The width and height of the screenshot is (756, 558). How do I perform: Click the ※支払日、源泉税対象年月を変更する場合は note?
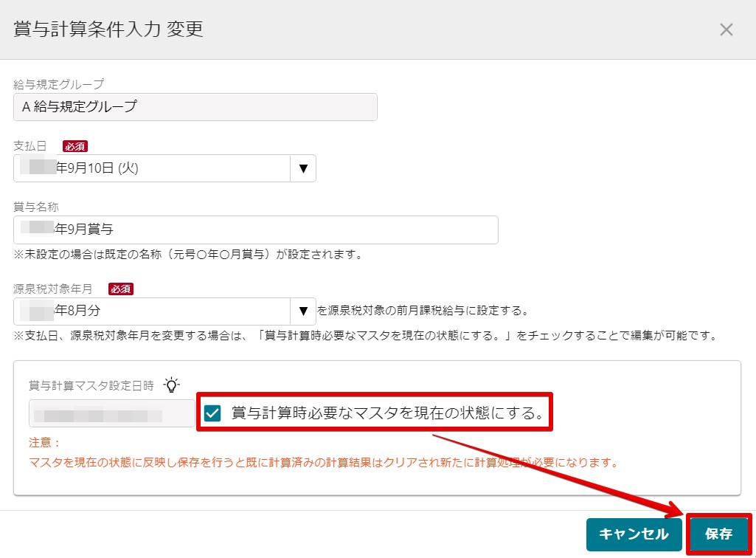pos(367,336)
